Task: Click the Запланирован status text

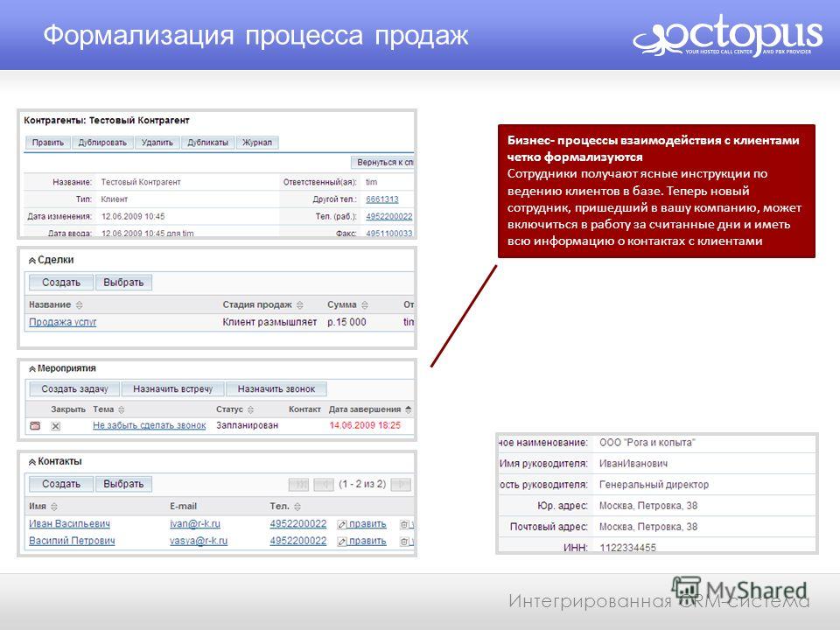Action: pos(247,425)
